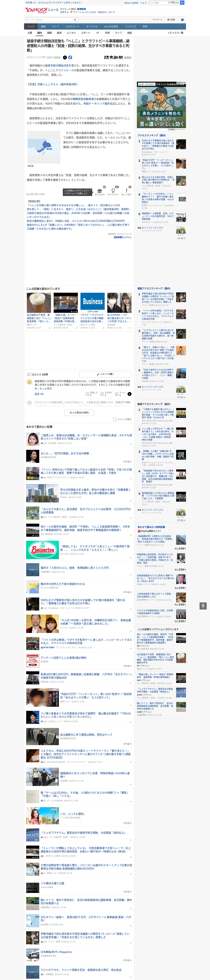Click the ログイン link
Image resolution: width=210 pixels, height=980 pixels.
point(64,12)
